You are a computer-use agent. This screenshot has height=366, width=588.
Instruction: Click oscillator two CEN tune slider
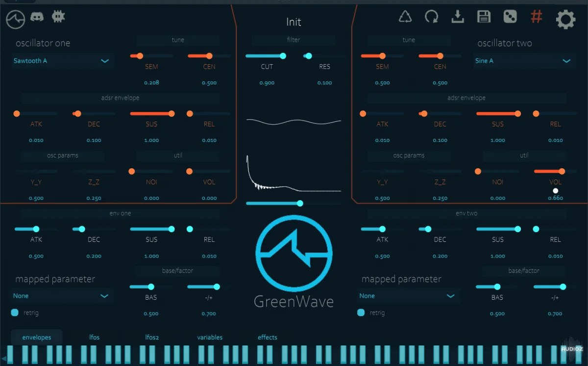(x=440, y=56)
